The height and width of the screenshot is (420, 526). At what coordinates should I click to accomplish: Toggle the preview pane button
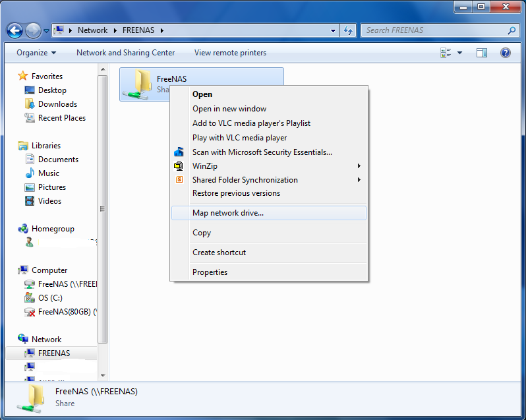point(482,53)
